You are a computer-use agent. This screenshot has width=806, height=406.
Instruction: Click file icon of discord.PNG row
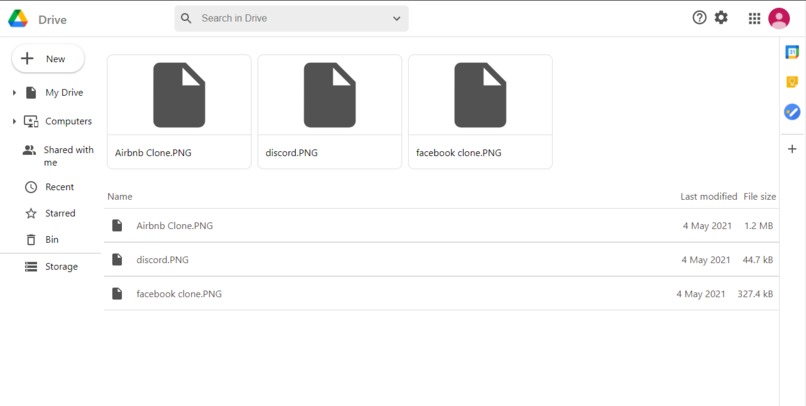point(117,260)
